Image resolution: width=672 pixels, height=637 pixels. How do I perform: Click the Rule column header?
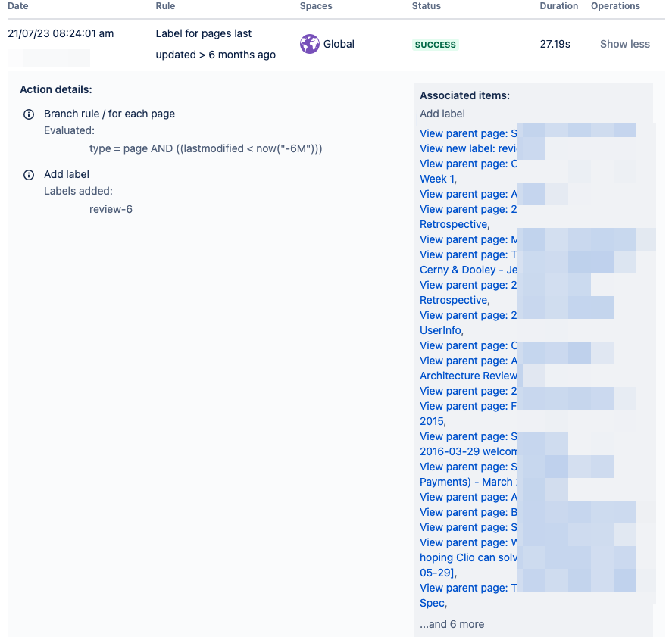165,6
